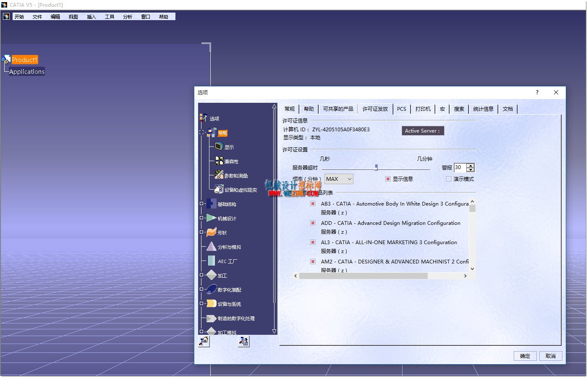Switch to the 打印机 tab
This screenshot has height=378, width=588.
[423, 109]
